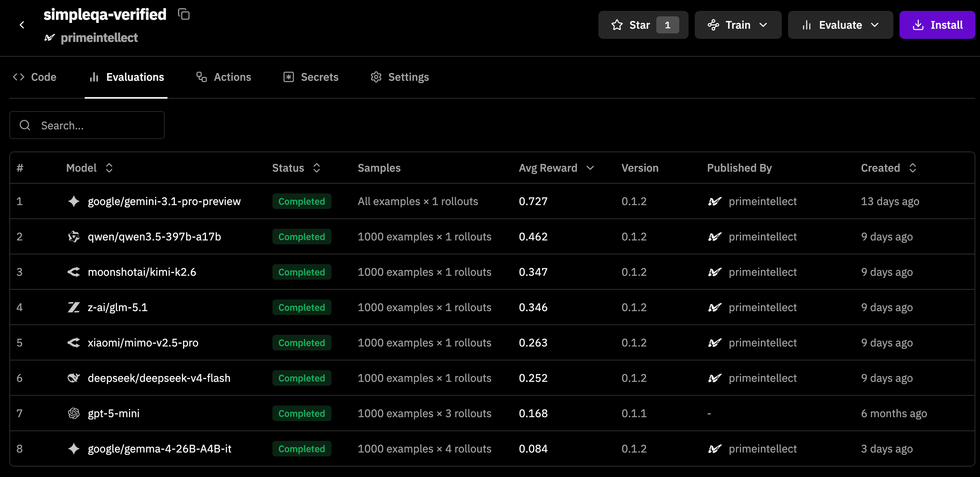This screenshot has width=980, height=477.
Task: Click the Completed badge in the gemini-3.1-pro-preview row
Action: (302, 201)
